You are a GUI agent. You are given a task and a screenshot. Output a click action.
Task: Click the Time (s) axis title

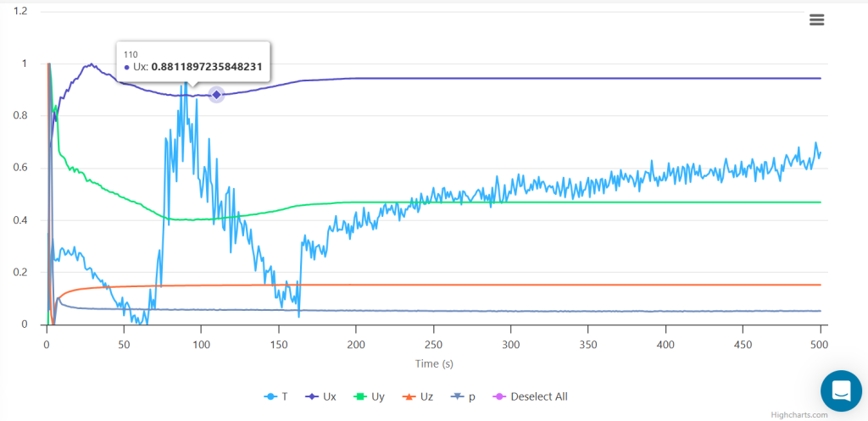[433, 363]
